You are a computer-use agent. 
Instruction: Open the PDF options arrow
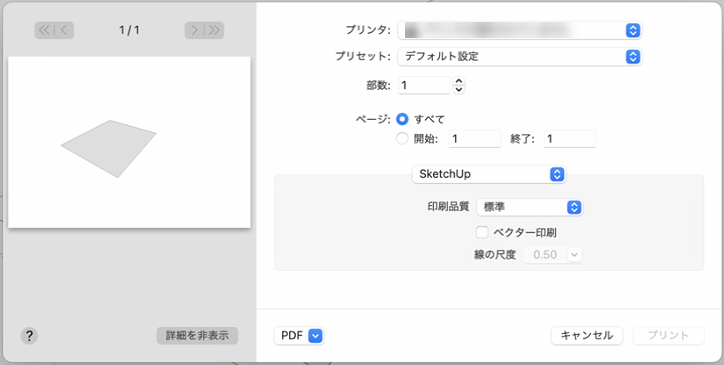(315, 336)
